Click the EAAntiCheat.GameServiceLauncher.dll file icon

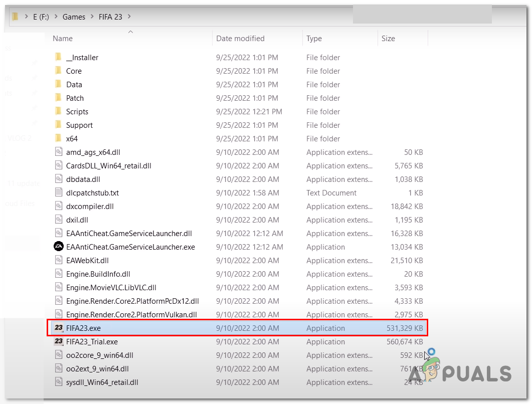(59, 233)
